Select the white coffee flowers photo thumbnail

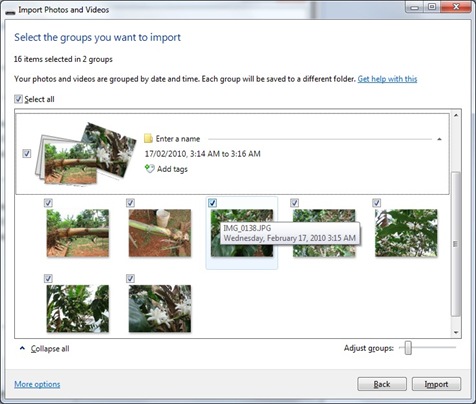click(160, 308)
